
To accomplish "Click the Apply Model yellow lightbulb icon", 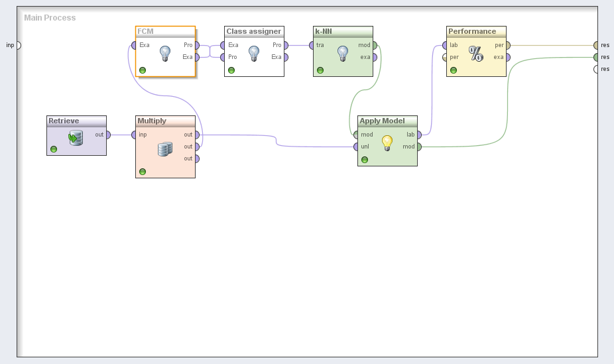I will (387, 143).
